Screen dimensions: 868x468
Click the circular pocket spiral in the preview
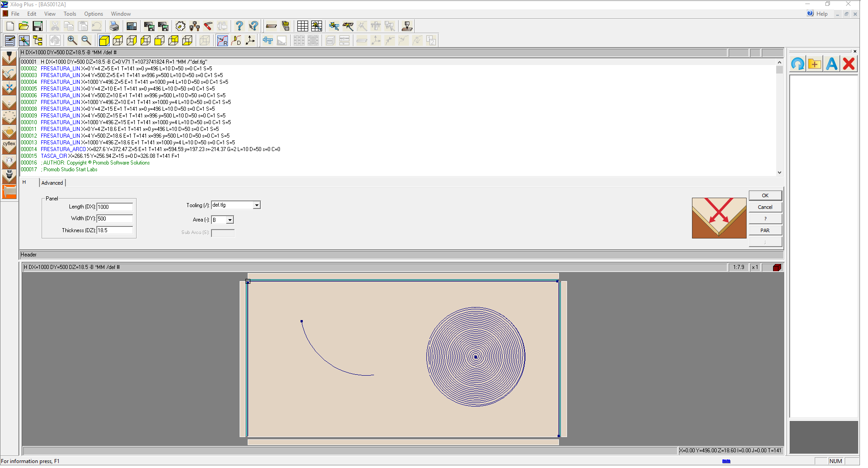[476, 357]
